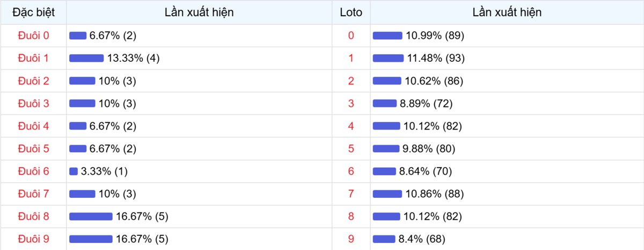644x250 pixels.
Task: Click the "Đặc biệt" column header
Action: [x=33, y=12]
